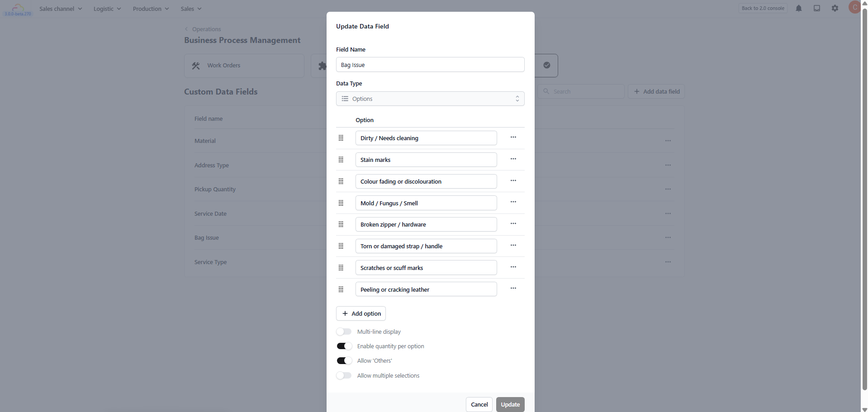
Task: Open more options for Broken zipper / hardware
Action: [x=513, y=223]
